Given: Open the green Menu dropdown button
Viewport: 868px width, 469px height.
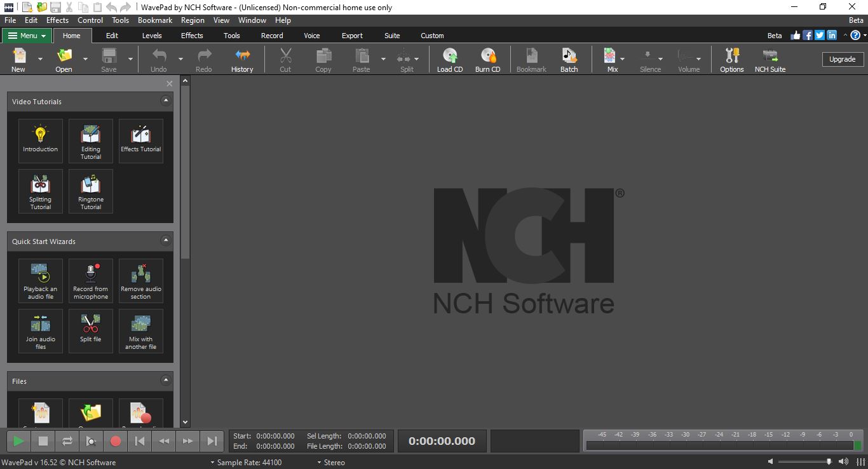Looking at the screenshot, I should tap(27, 36).
